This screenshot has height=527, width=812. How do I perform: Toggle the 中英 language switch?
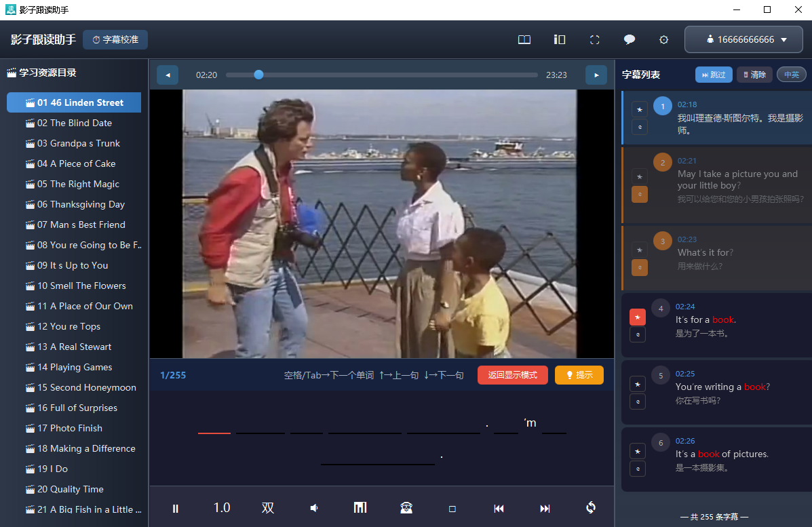pos(791,75)
